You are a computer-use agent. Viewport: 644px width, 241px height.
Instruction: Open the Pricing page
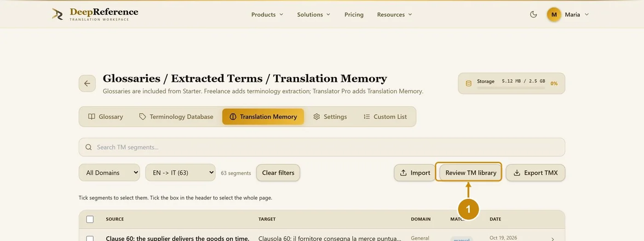point(354,14)
